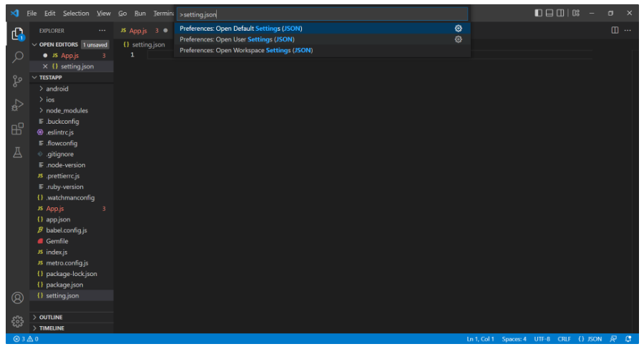Toggle bottom panel layout icon
The image size is (644, 349).
(x=549, y=13)
